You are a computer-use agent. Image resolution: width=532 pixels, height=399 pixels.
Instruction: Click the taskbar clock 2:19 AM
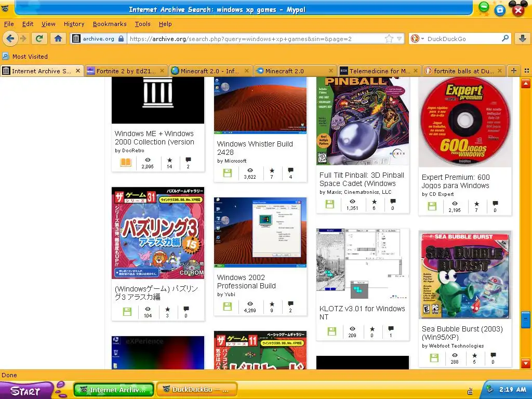coord(512,390)
